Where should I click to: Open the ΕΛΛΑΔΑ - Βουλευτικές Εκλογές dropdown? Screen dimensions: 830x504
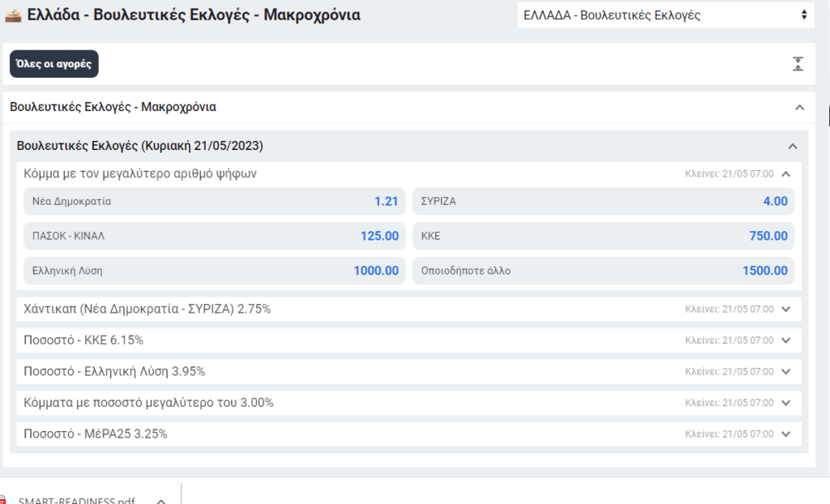(665, 15)
